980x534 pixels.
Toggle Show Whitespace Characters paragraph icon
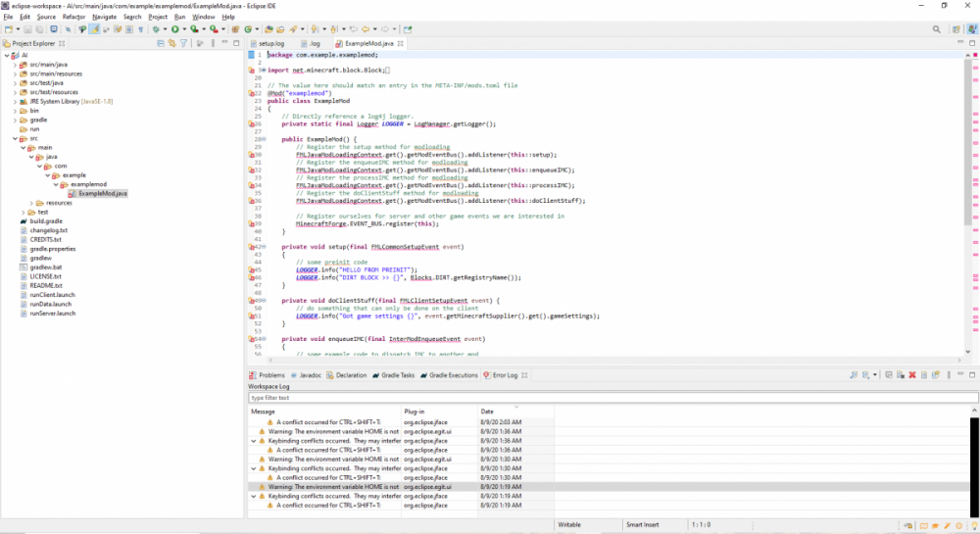(x=140, y=28)
